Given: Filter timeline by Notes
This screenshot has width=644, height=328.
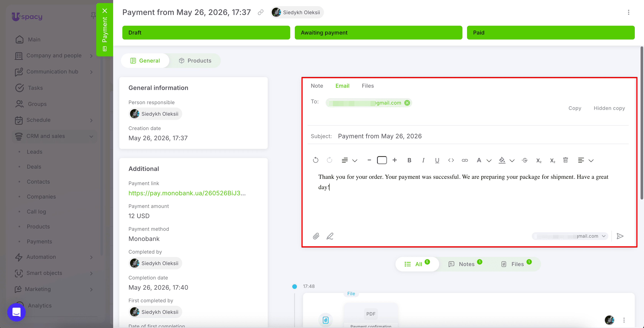Looking at the screenshot, I should (465, 264).
